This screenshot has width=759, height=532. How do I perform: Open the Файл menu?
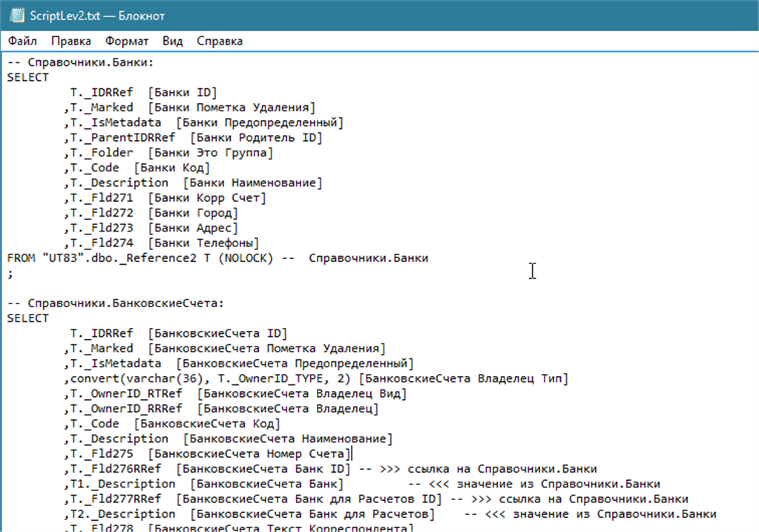(x=22, y=41)
